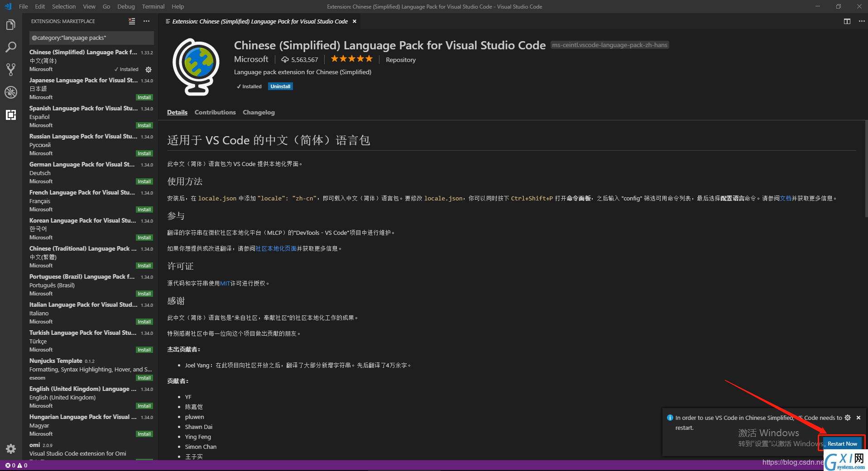This screenshot has width=868, height=471.
Task: Open the Source Control view
Action: (11, 70)
